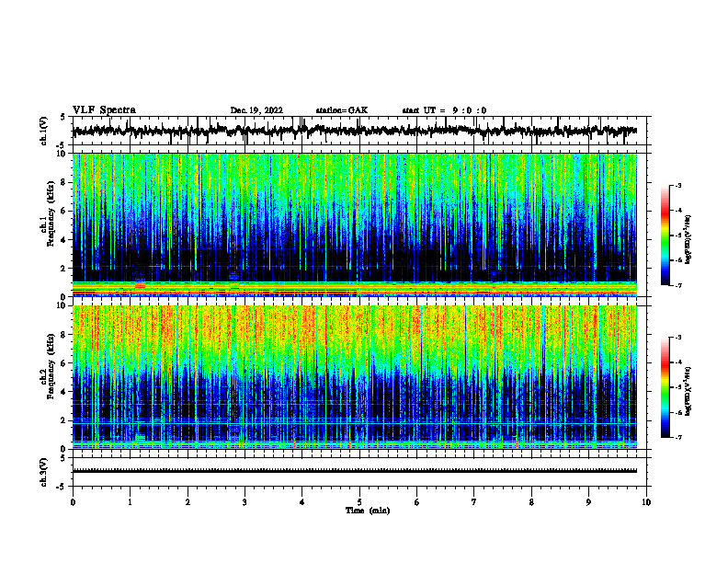Click the "-7" tick on ch.2 colorbar
The width and height of the screenshot is (728, 563).
coord(678,437)
